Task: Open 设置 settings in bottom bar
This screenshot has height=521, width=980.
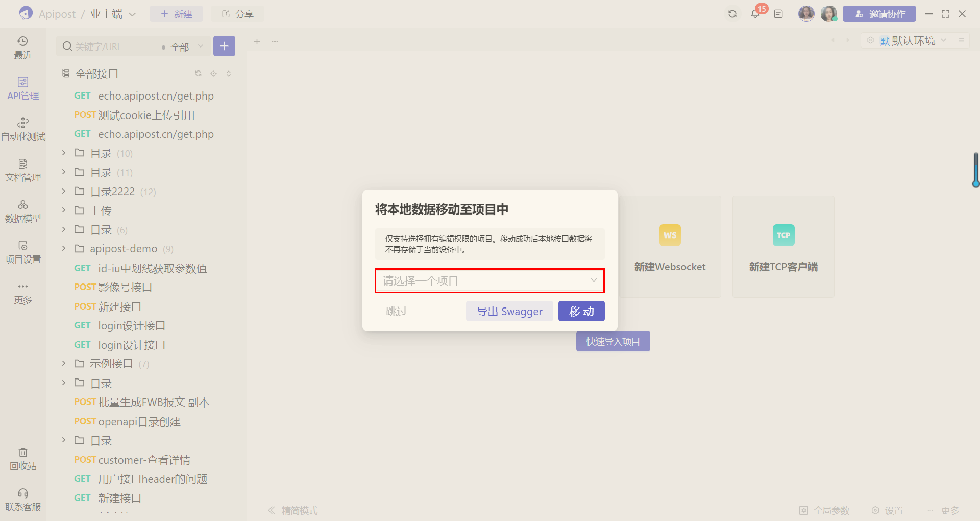Action: click(x=887, y=510)
